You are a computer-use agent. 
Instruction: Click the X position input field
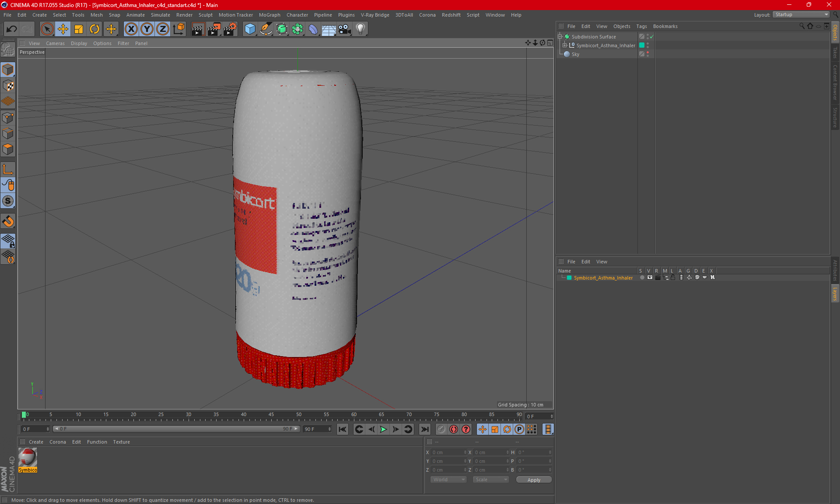(449, 452)
